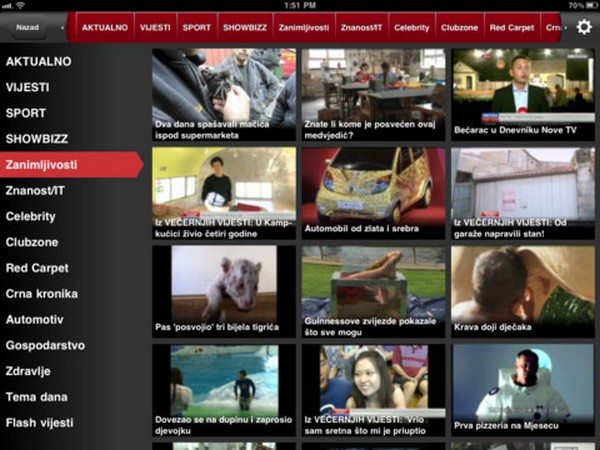Open 'Krava doji dječaka' story
The width and height of the screenshot is (600, 450).
pos(523,292)
